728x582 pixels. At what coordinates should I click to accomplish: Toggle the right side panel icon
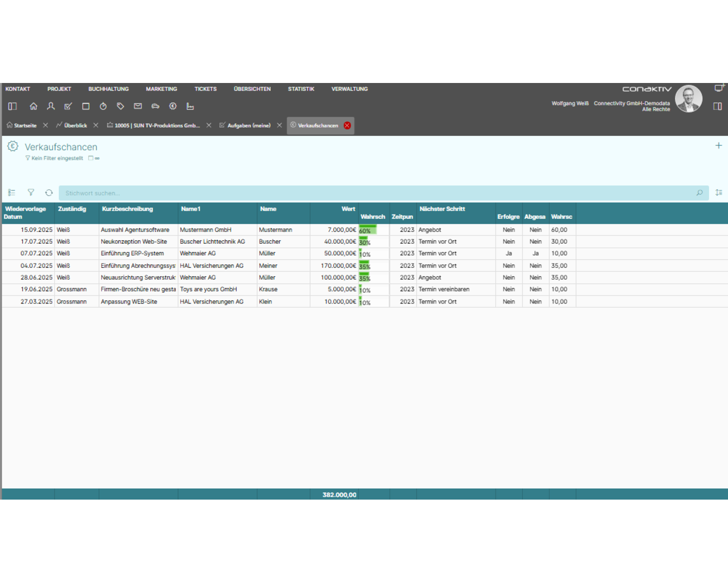pos(718,106)
